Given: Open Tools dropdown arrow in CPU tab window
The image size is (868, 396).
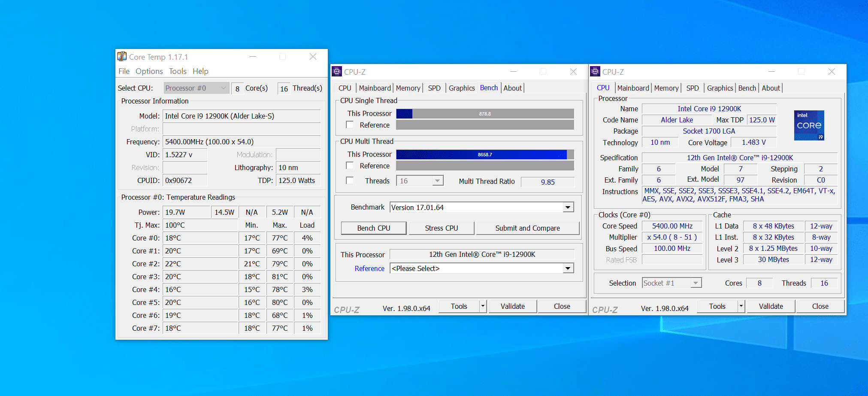Looking at the screenshot, I should pos(741,306).
